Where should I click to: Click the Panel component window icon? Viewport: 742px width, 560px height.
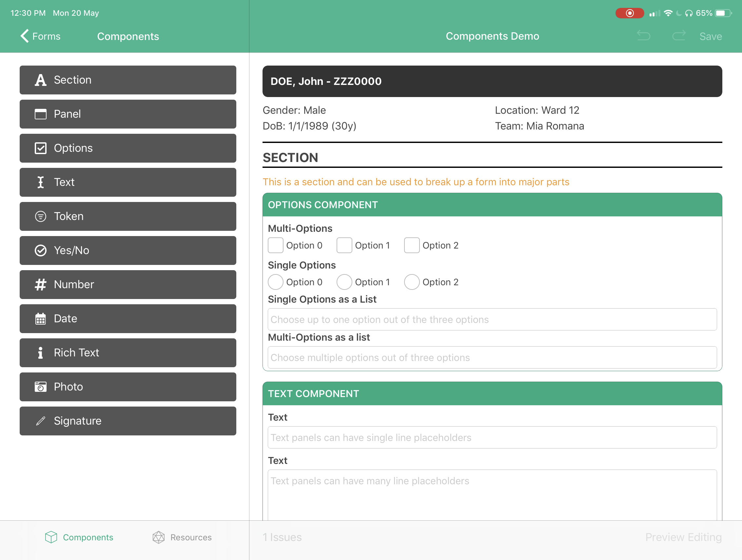pyautogui.click(x=41, y=114)
